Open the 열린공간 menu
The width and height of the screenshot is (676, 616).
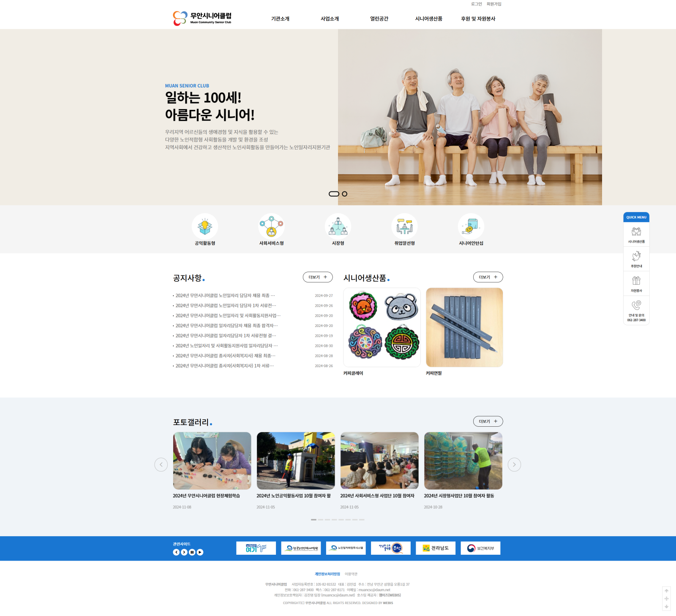(379, 19)
